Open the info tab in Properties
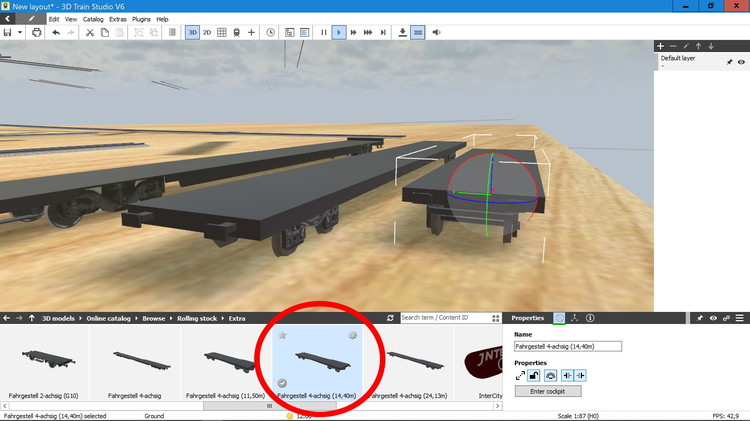Screen dimensions: 750x421 click(590, 318)
